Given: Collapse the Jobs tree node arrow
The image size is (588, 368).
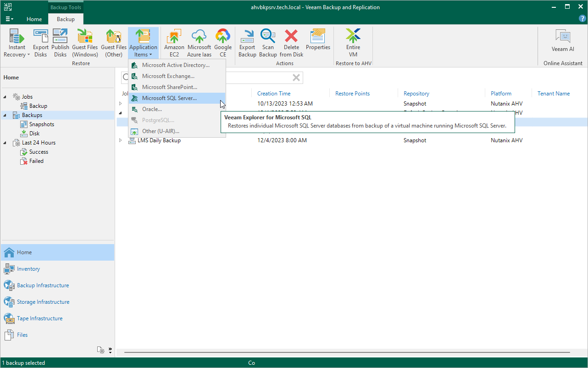Looking at the screenshot, I should click(x=5, y=97).
